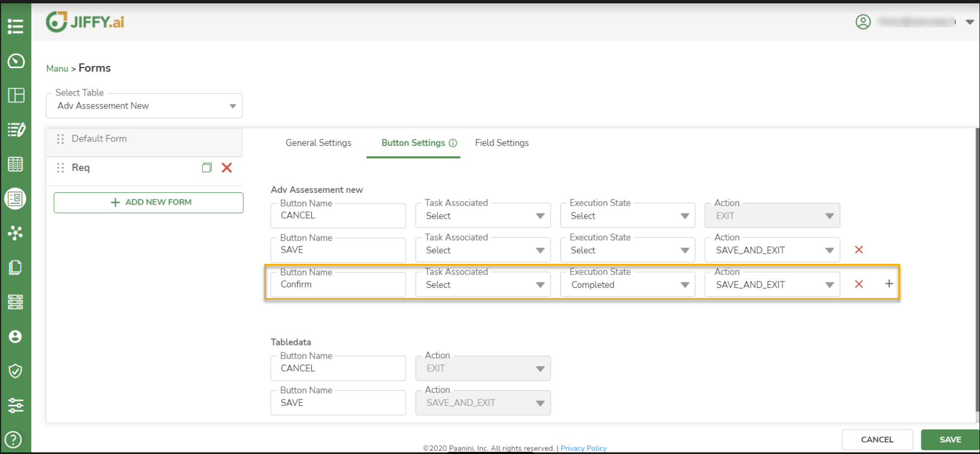The image size is (980, 454).
Task: Add a new button row with plus icon
Action: tap(889, 284)
